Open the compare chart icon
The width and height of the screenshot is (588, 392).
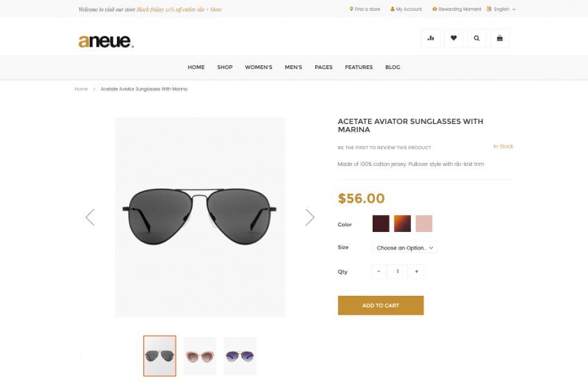coord(431,38)
